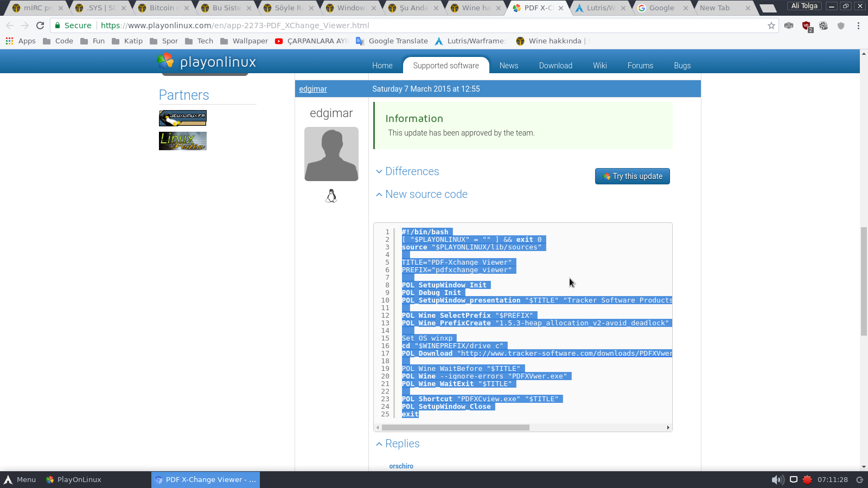
Task: Click the page vertical scrollbar thumb
Action: coord(864,282)
